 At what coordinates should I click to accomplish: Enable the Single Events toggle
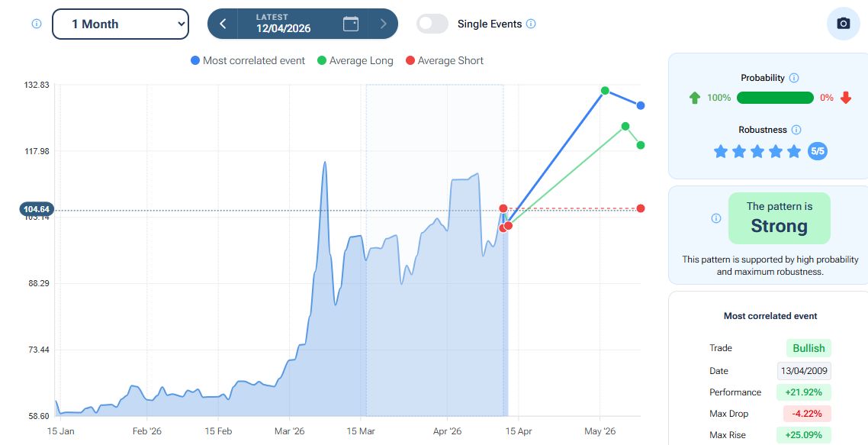point(432,24)
